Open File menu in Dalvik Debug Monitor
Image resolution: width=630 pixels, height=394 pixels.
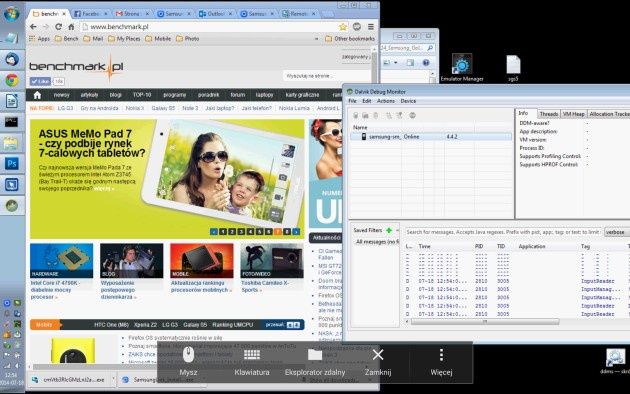click(x=352, y=101)
